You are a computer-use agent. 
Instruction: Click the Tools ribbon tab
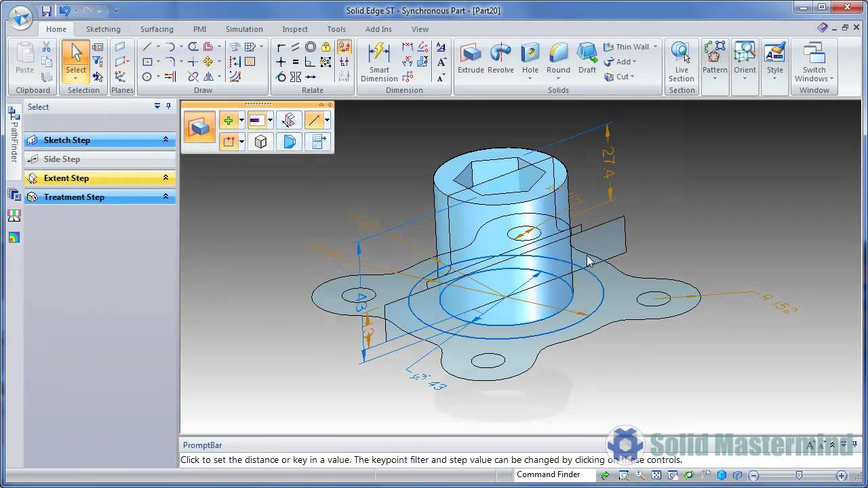[x=336, y=29]
